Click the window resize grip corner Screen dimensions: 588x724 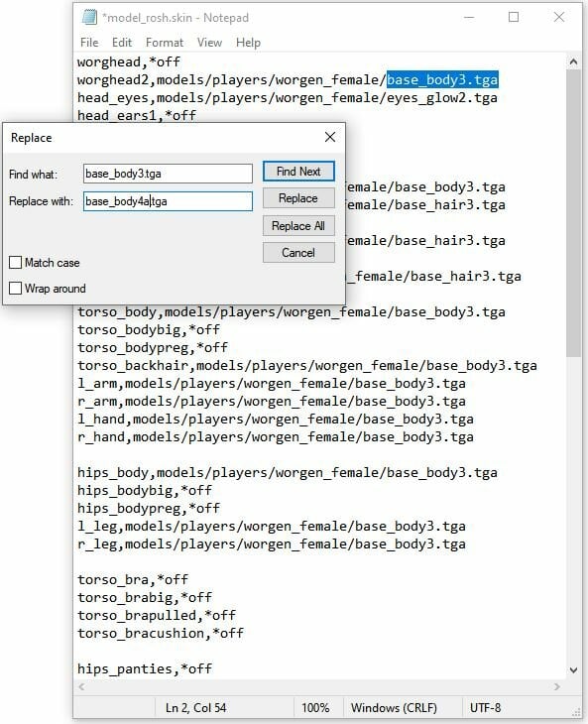click(576, 712)
